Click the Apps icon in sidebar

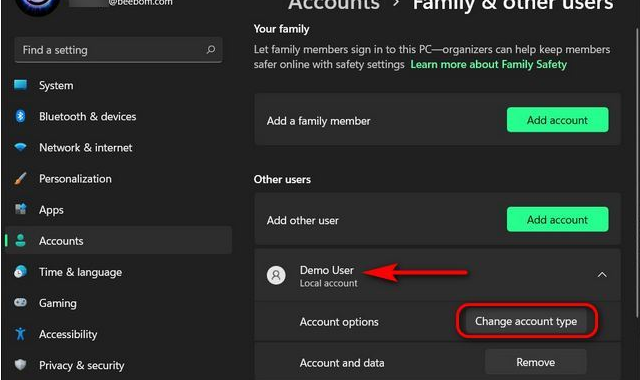coord(20,209)
